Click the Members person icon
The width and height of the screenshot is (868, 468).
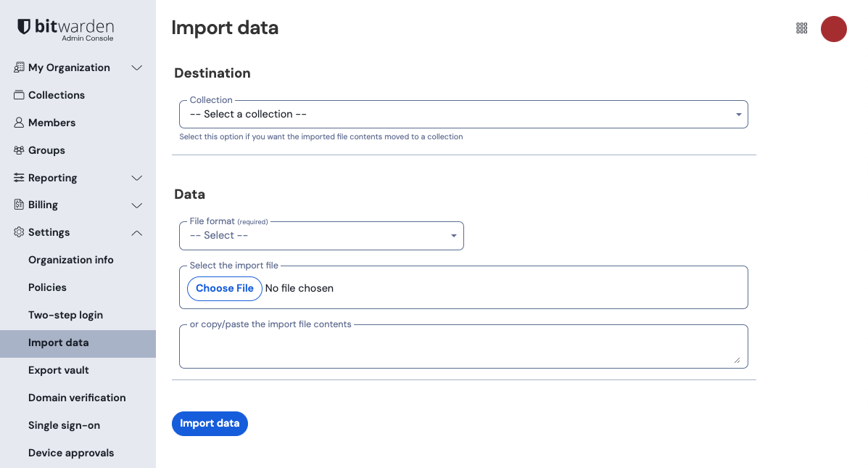(18, 122)
